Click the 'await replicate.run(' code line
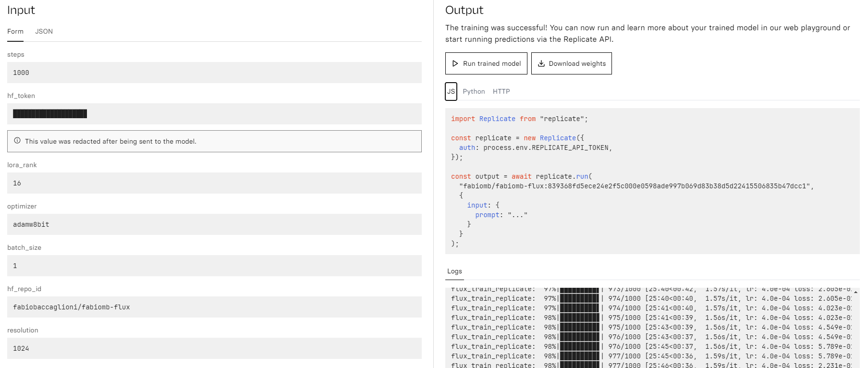Viewport: 868px width, 368px height. point(522,176)
